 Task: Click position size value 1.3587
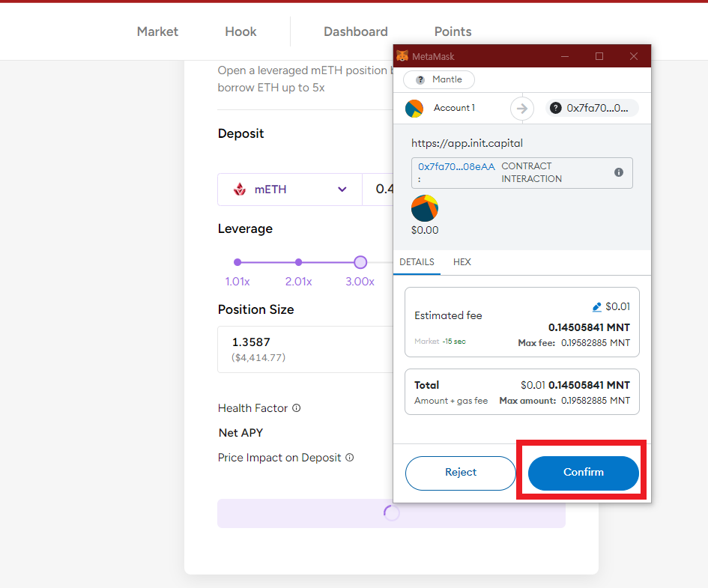tap(251, 342)
